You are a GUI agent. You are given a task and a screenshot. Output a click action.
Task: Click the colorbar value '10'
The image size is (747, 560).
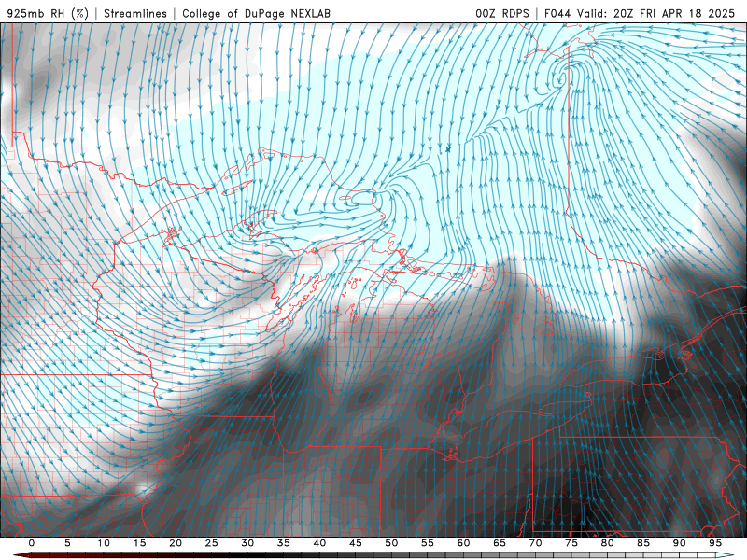pos(104,543)
